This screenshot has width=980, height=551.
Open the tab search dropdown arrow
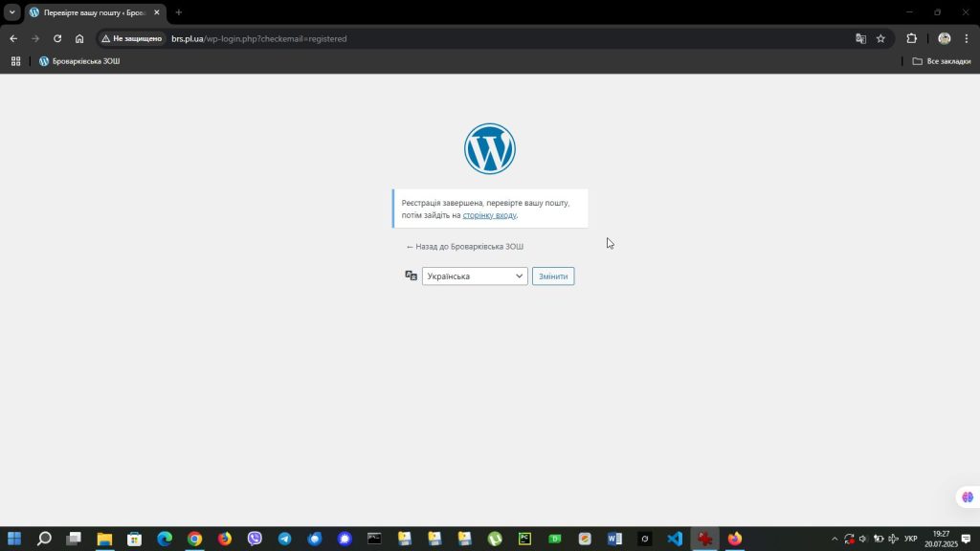[12, 12]
